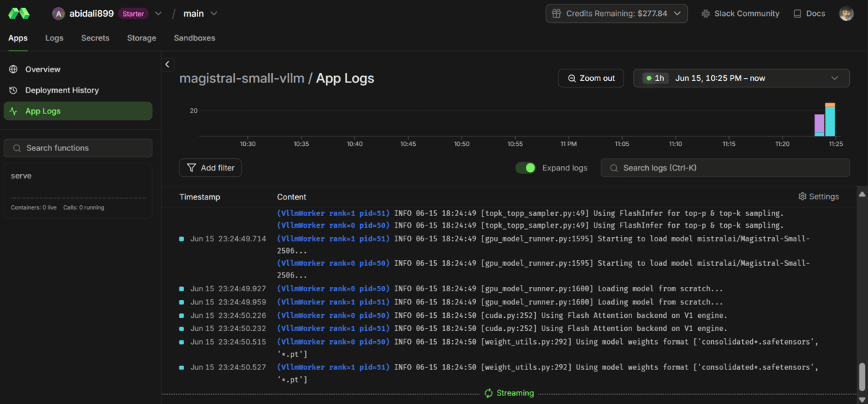
Task: Toggle the Expand logs switch
Action: click(526, 168)
